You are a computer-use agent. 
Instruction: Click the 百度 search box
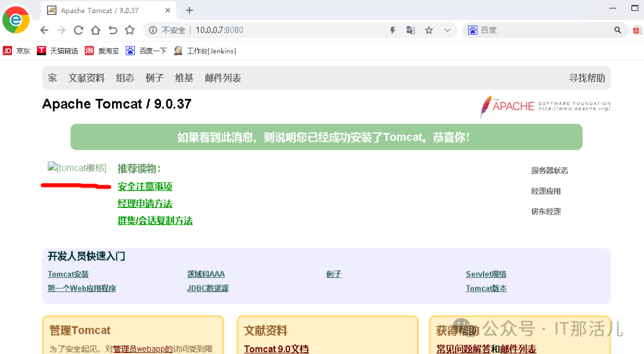tap(546, 30)
